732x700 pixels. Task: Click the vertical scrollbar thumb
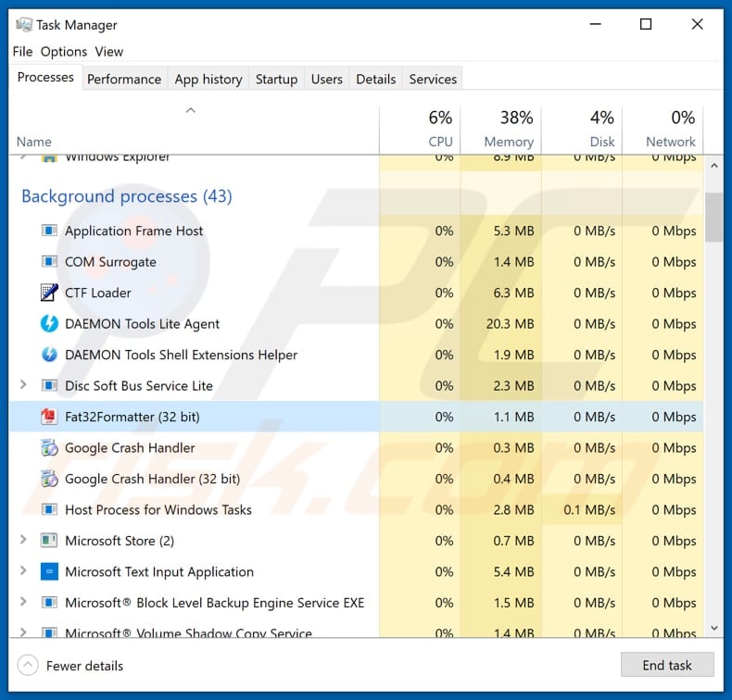[x=713, y=217]
